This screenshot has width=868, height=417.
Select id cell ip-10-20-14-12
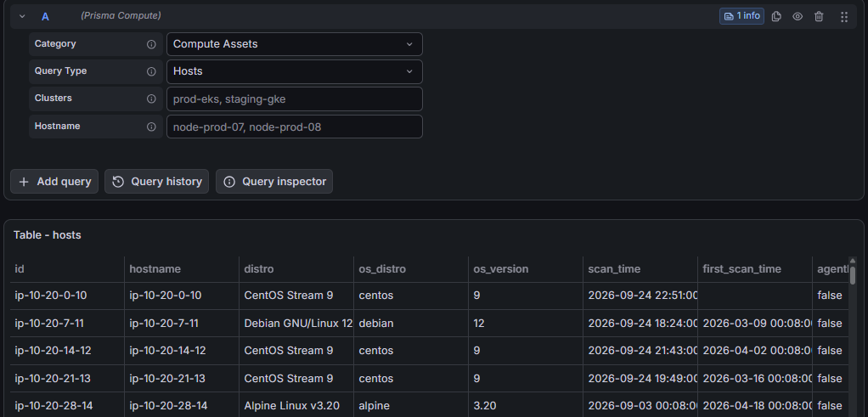point(67,351)
